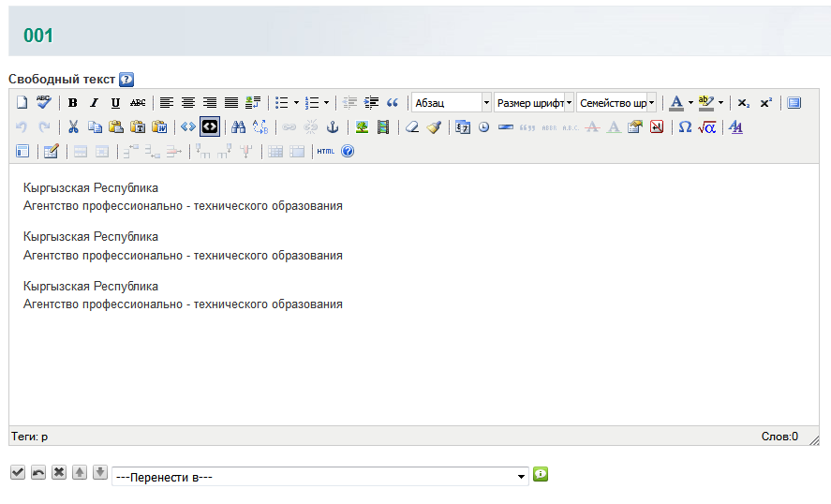The height and width of the screenshot is (504, 831).
Task: Click the blue AA font tool icon
Action: pyautogui.click(x=735, y=126)
